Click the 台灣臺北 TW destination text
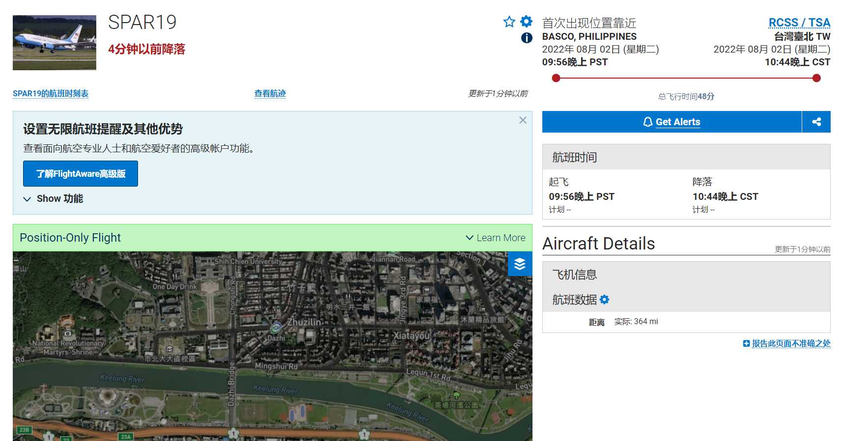868x441 pixels. tap(802, 36)
